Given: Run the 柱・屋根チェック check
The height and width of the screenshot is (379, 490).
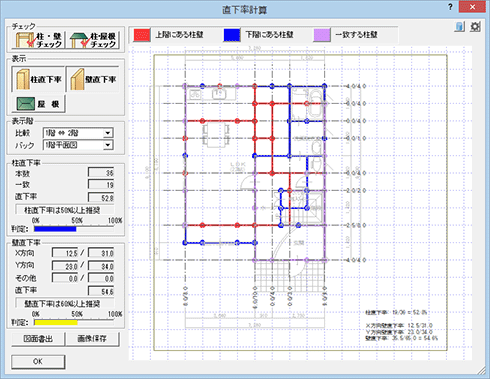Looking at the screenshot, I should coord(93,40).
